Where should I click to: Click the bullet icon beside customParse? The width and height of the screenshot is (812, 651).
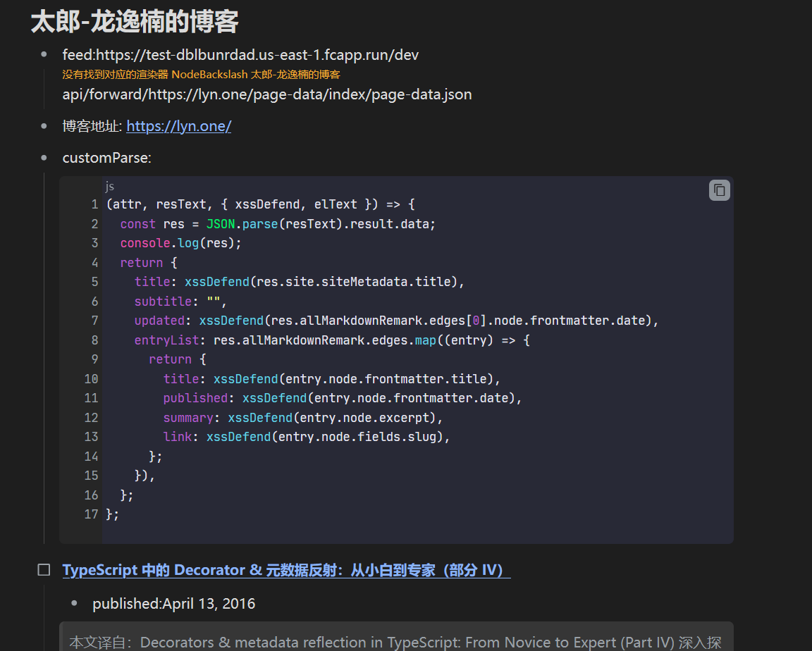point(44,157)
